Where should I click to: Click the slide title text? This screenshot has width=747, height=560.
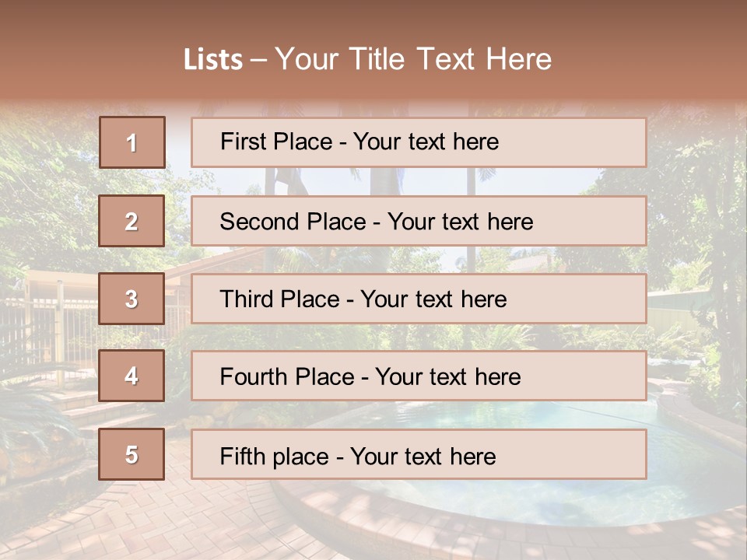(367, 59)
